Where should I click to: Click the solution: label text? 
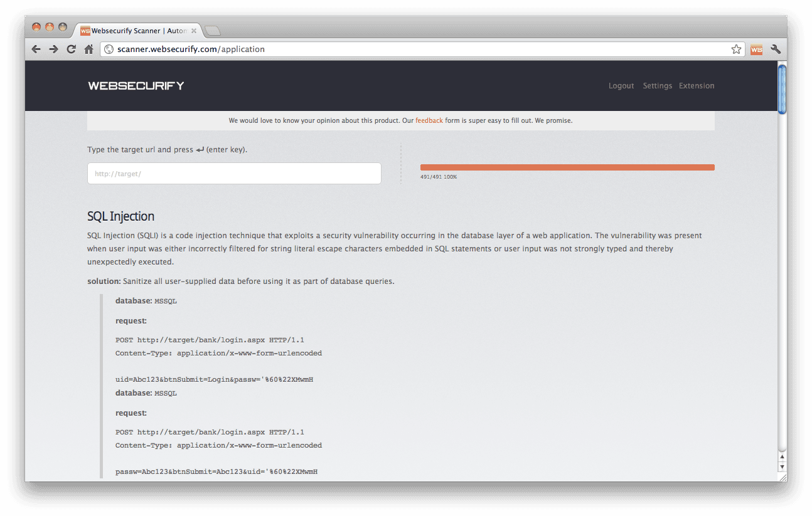pos(104,281)
